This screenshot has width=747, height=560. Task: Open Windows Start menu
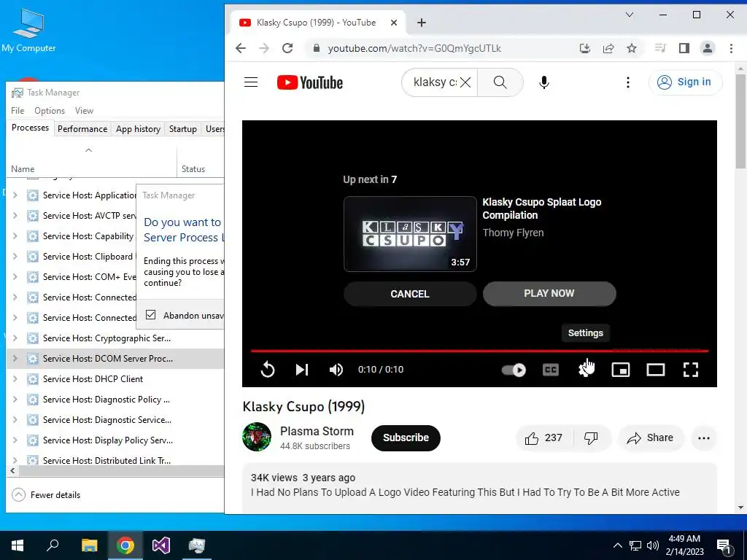[x=18, y=545]
